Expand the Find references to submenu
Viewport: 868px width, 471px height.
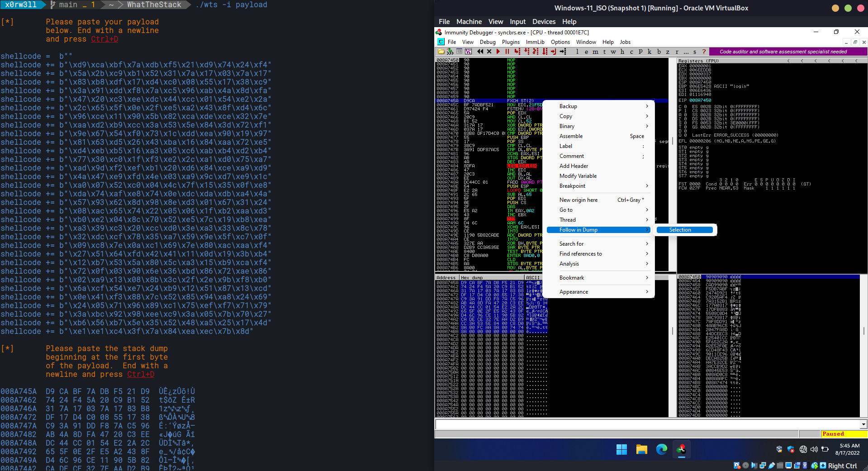coord(598,254)
